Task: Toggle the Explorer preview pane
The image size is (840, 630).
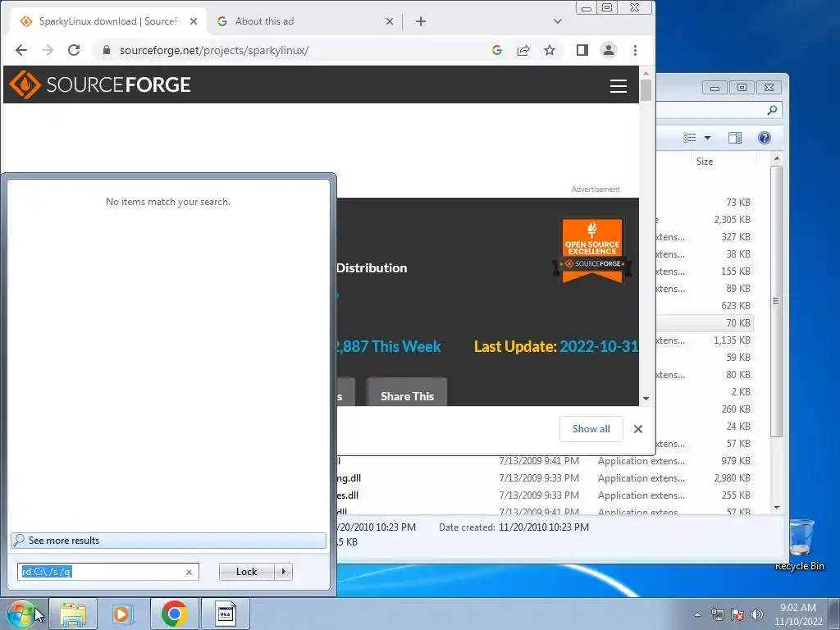Action: tap(735, 138)
